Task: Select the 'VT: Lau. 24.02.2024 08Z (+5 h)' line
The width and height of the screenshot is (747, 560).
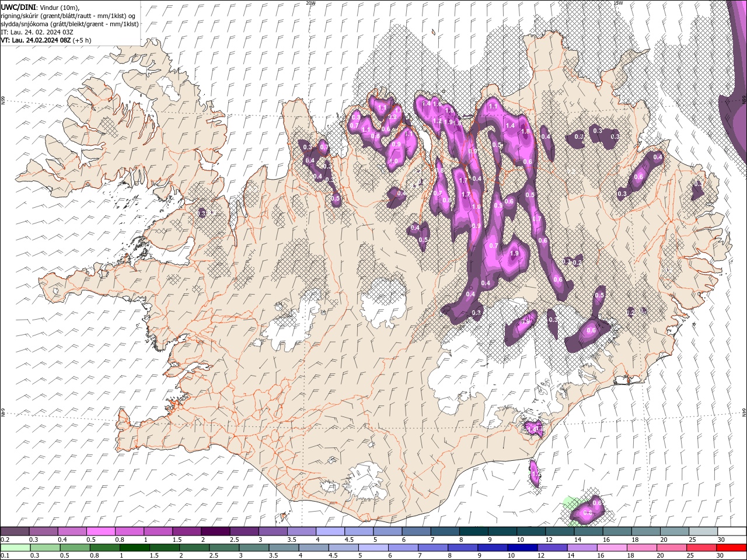Action: (x=46, y=40)
